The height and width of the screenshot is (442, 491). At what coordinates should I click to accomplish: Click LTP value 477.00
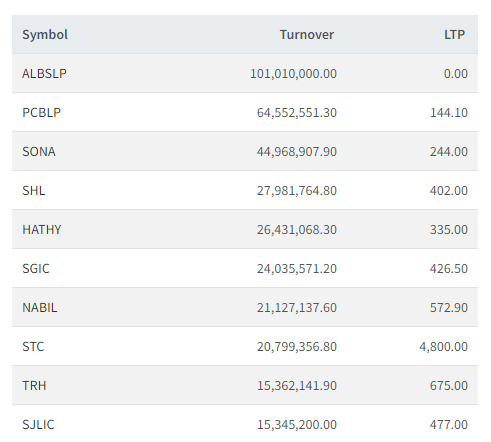tap(449, 425)
